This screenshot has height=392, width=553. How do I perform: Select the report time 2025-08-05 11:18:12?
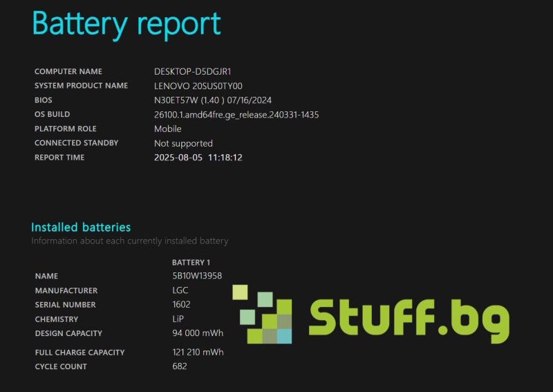(x=198, y=158)
